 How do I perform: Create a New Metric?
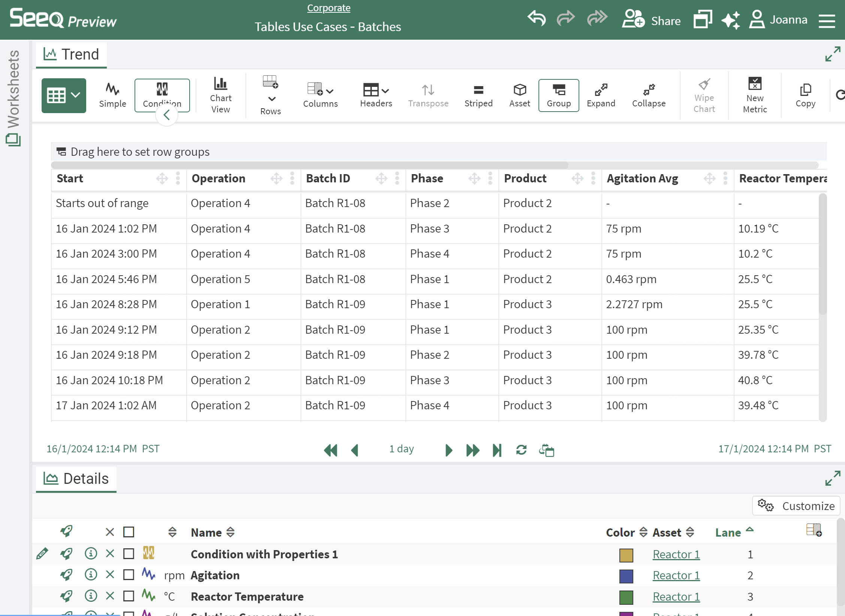click(x=755, y=95)
